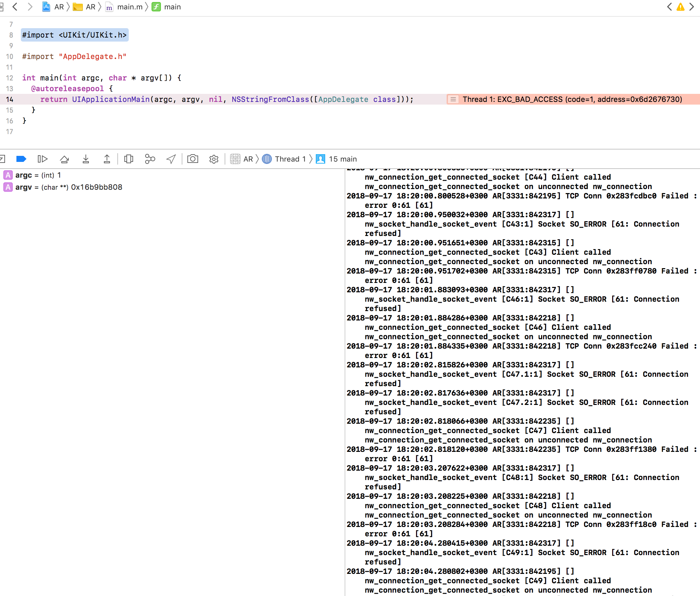
Task: Deactivate breakpoints with the blue flag
Action: [21, 159]
